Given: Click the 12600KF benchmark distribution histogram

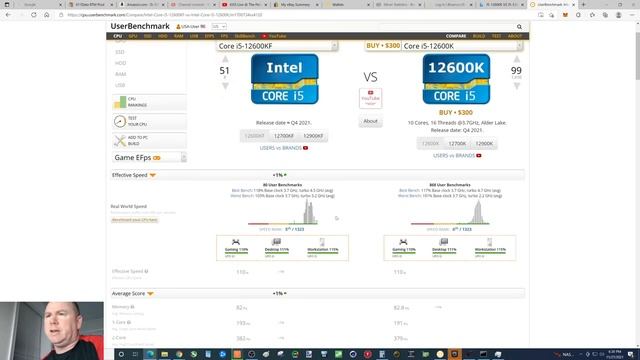Looking at the screenshot, I should tap(283, 212).
